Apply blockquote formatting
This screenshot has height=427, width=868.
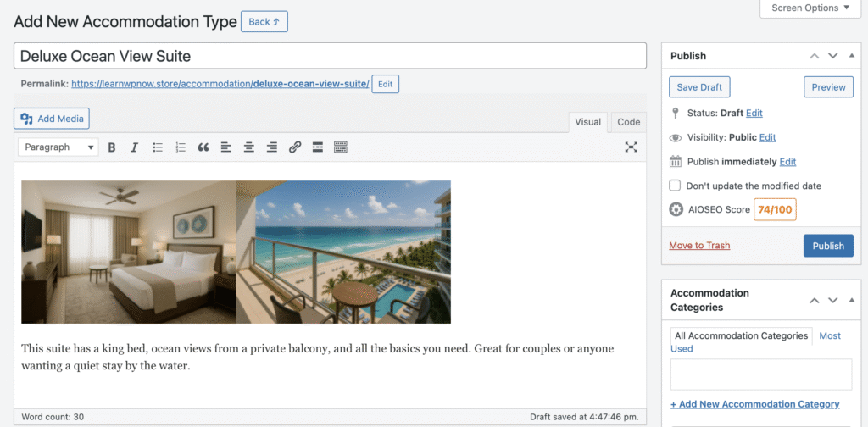[203, 147]
